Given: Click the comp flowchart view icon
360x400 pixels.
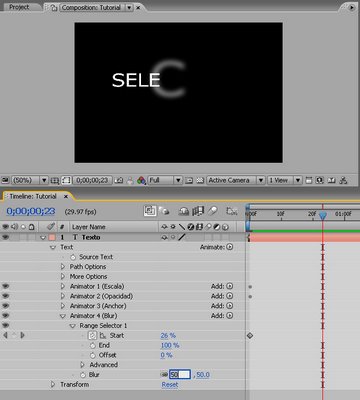Looking at the screenshot, I should tap(343, 180).
